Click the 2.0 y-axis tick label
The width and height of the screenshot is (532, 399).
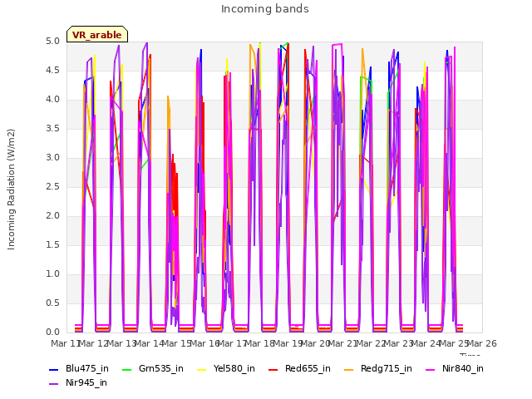click(53, 216)
